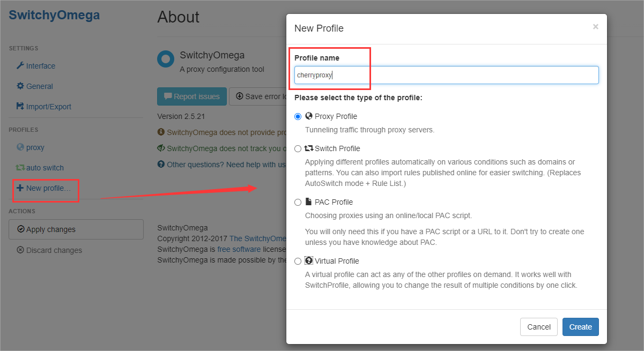Select the Proxy Profile radio button
644x351 pixels.
[x=298, y=116]
